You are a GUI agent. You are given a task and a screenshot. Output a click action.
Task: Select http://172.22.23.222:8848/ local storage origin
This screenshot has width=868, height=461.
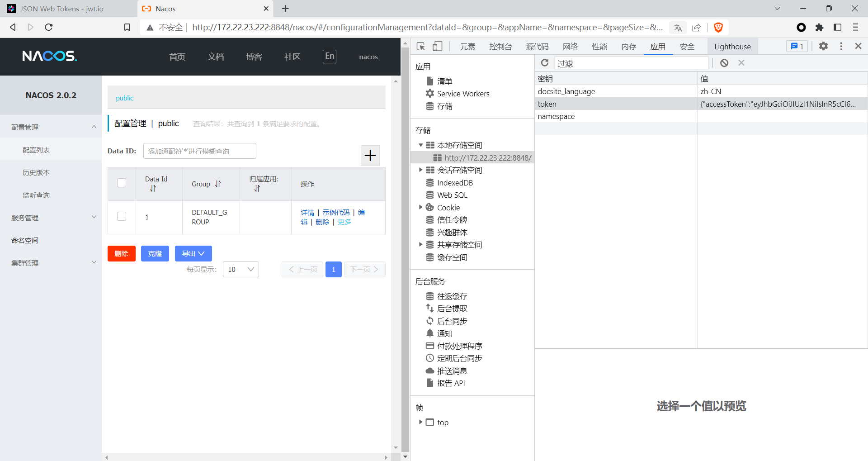[x=472, y=157]
